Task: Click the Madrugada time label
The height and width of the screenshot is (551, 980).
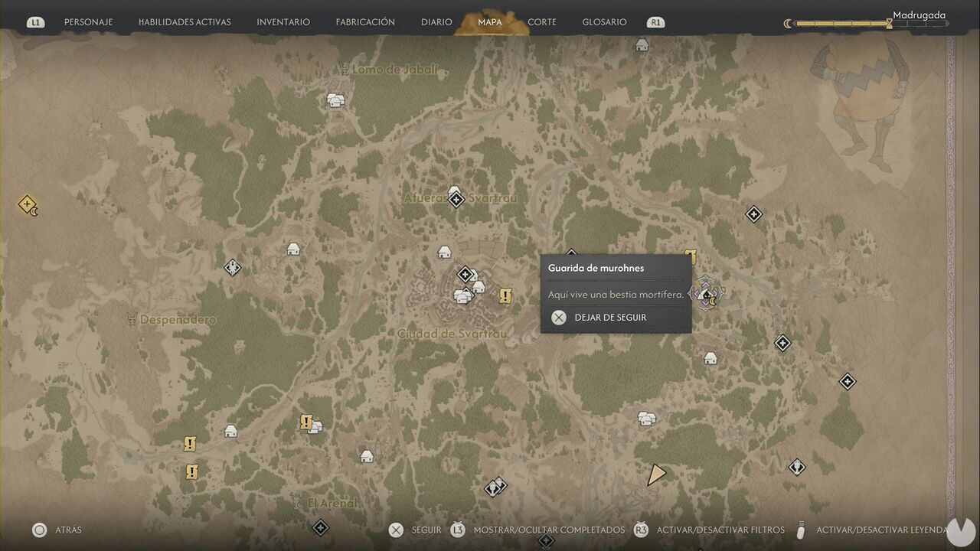Action: pyautogui.click(x=919, y=15)
